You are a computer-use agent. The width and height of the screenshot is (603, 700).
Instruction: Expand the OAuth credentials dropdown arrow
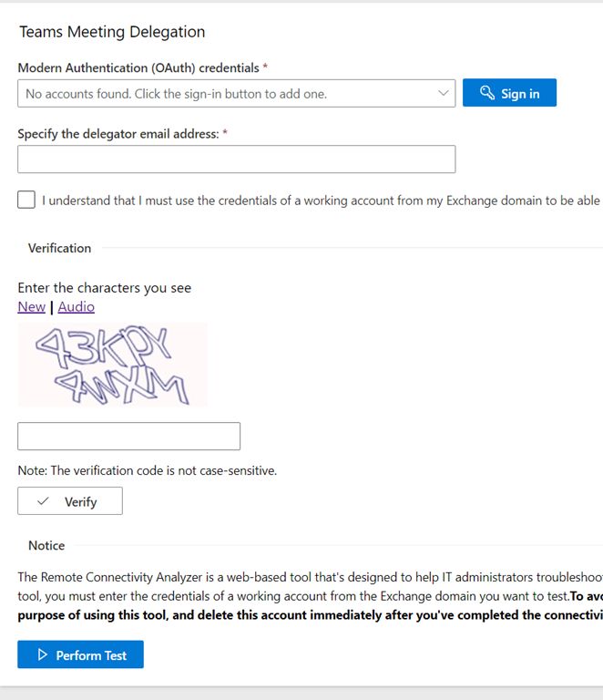coord(444,93)
